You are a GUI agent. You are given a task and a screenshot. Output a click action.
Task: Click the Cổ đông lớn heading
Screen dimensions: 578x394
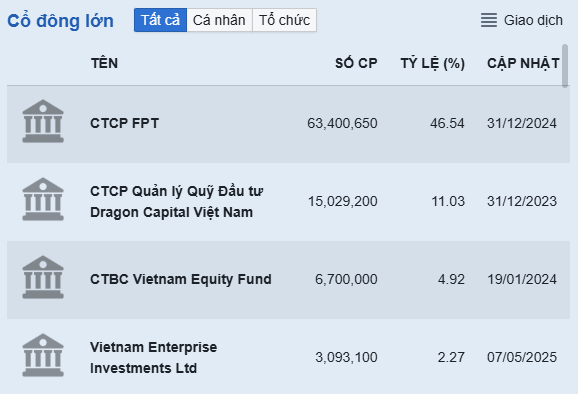(60, 21)
